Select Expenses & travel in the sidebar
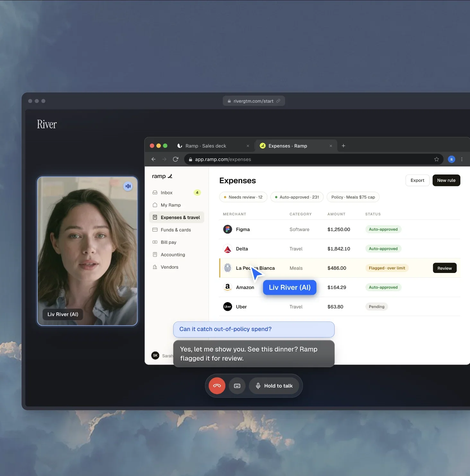The image size is (470, 476). click(x=176, y=217)
